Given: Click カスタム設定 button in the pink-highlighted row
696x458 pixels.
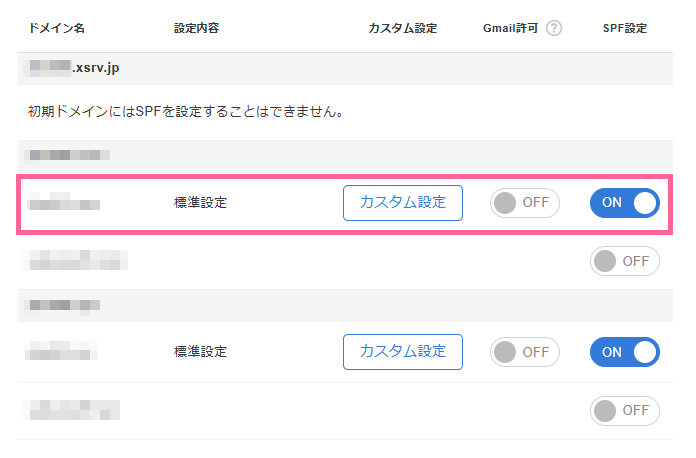Looking at the screenshot, I should click(403, 203).
